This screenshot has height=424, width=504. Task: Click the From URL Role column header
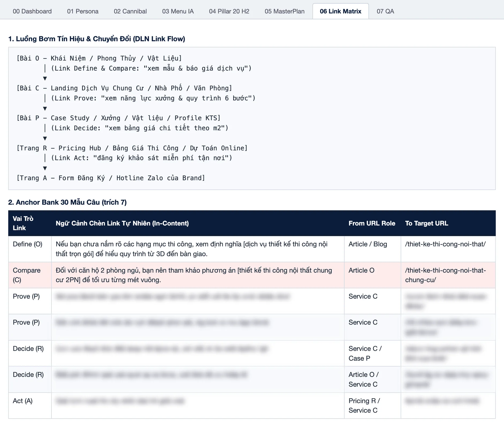[x=372, y=223]
